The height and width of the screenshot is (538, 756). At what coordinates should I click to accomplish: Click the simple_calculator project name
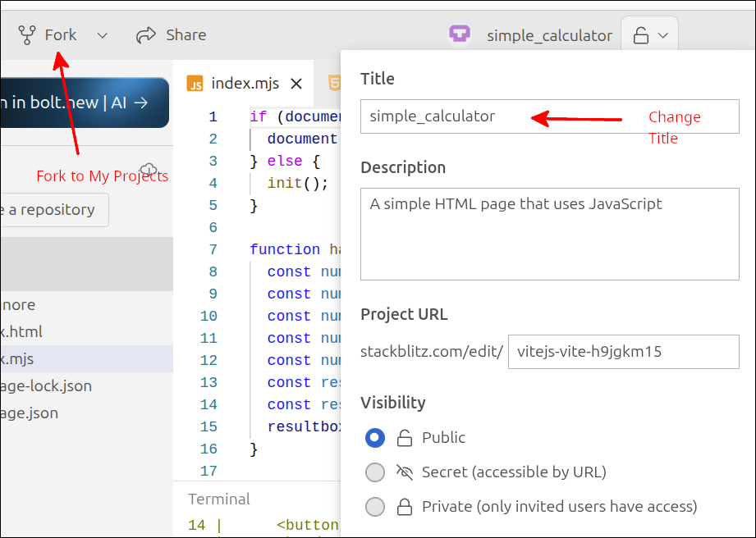[x=549, y=35]
